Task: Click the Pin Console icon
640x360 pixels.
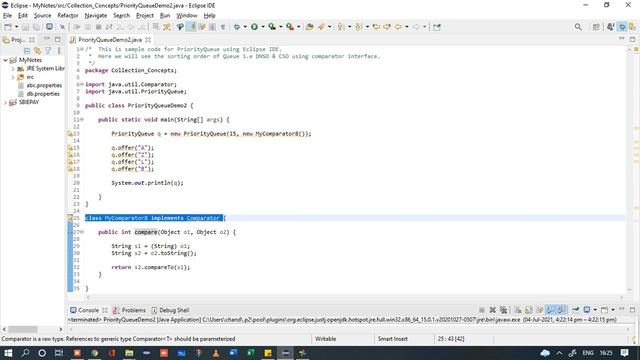Action: pos(576,310)
